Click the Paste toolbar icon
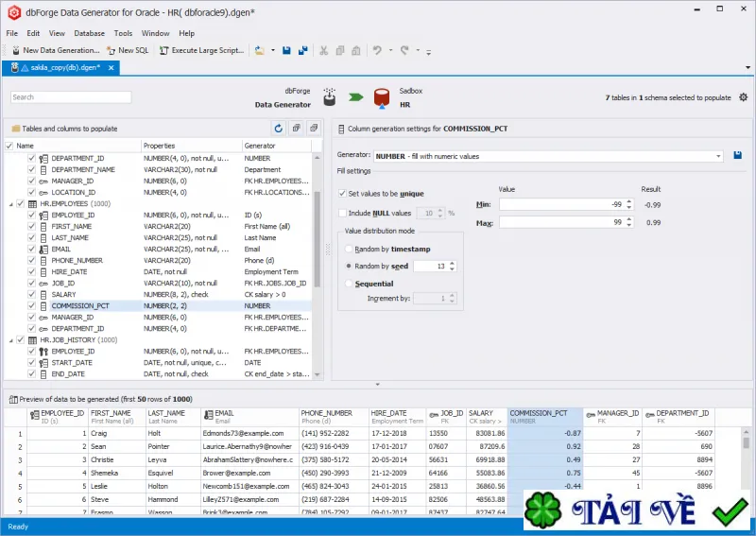This screenshot has width=756, height=536. point(356,50)
